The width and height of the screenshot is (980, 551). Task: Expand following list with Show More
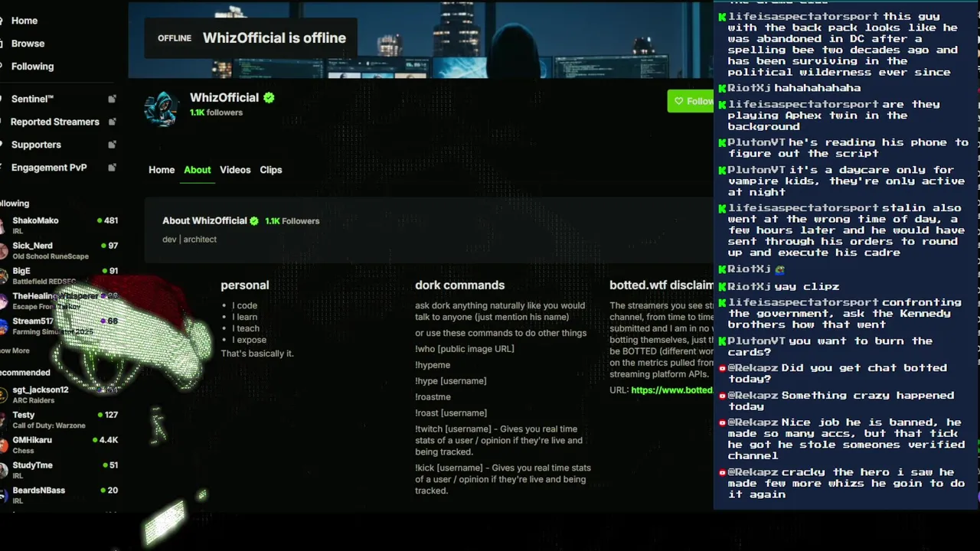[15, 350]
